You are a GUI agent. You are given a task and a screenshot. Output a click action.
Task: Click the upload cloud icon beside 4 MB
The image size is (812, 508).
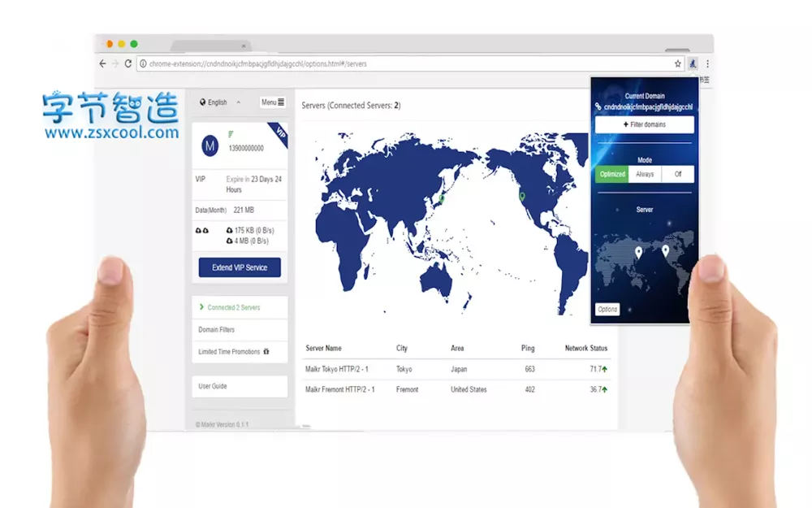pos(229,241)
